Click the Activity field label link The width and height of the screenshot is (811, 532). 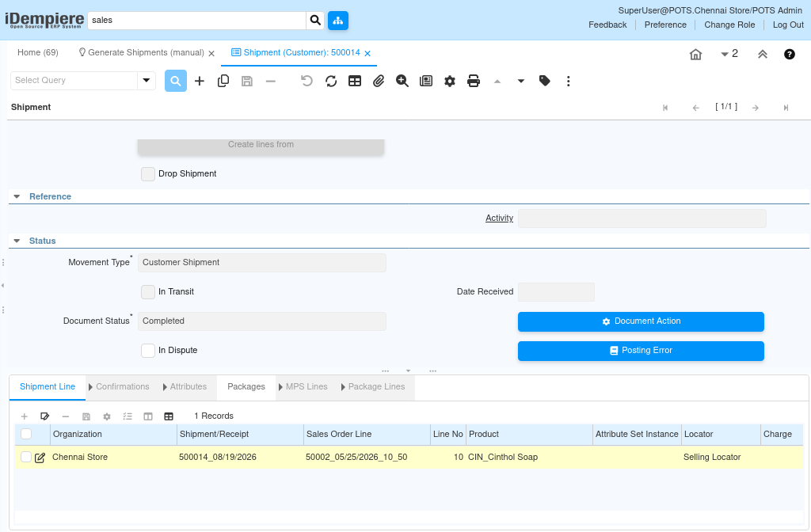(499, 218)
